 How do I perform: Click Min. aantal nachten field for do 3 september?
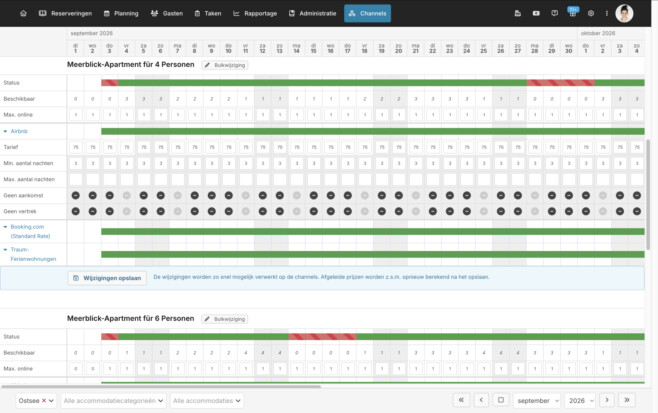110,163
